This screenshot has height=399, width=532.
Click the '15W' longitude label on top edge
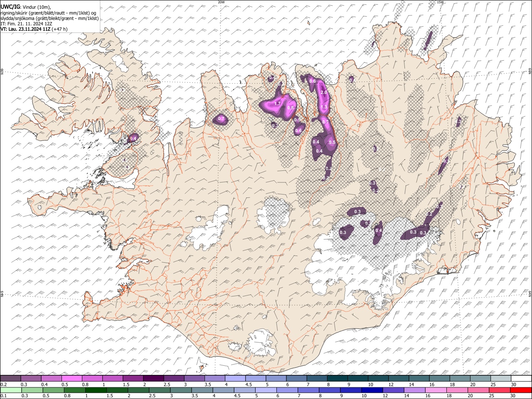441,2
